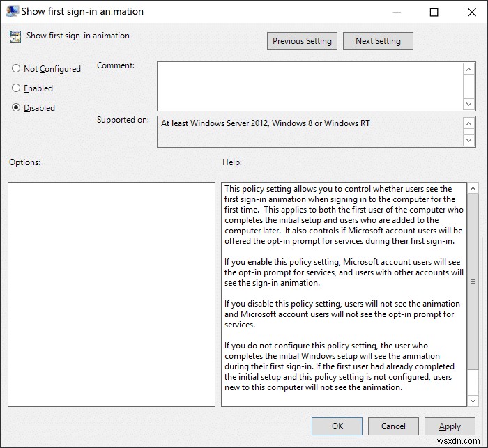
Task: Jump to Next Setting
Action: (378, 41)
